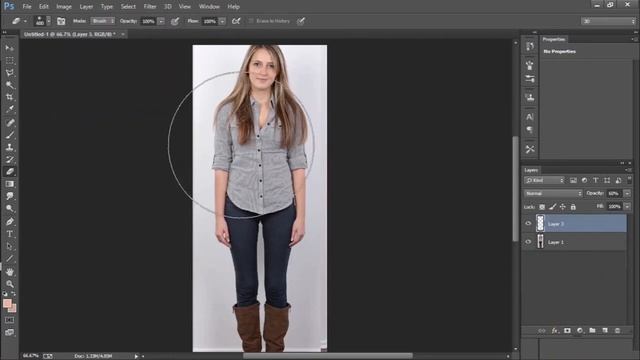Select the Smudge tool
This screenshot has height=360, width=640.
[x=9, y=196]
